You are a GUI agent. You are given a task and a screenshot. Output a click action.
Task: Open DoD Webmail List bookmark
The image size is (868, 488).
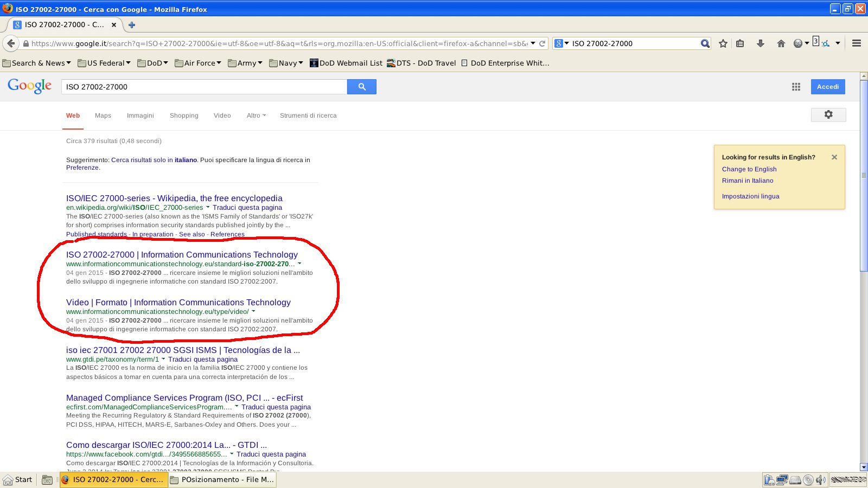click(346, 63)
